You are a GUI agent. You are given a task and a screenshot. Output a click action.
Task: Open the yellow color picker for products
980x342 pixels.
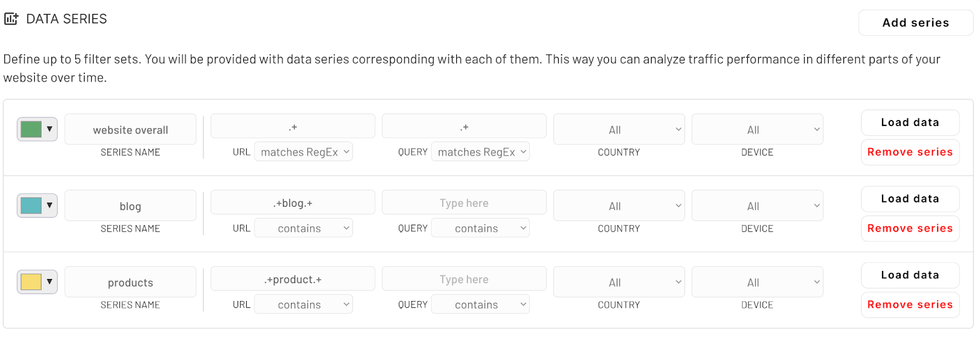pyautogui.click(x=37, y=282)
